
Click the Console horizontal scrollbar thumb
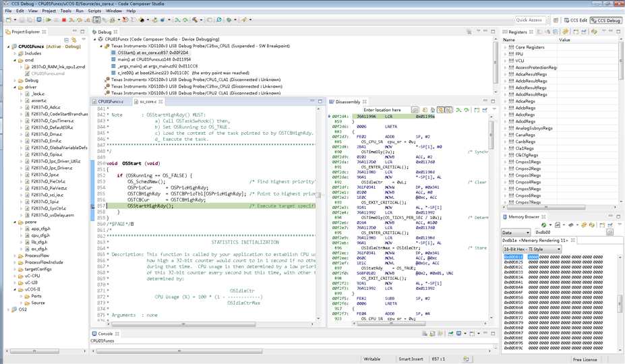pyautogui.click(x=179, y=351)
